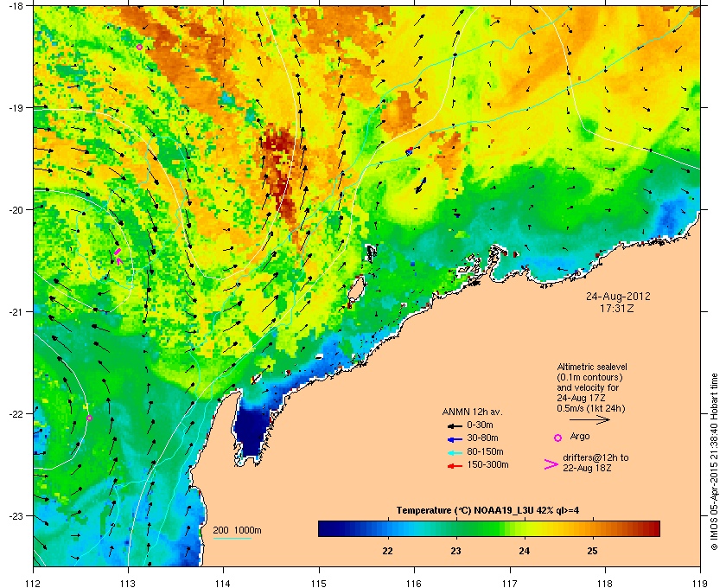Viewport: 726px width, 588px height.
Task: Click the dark red end of the colorbar
Action: 653,528
